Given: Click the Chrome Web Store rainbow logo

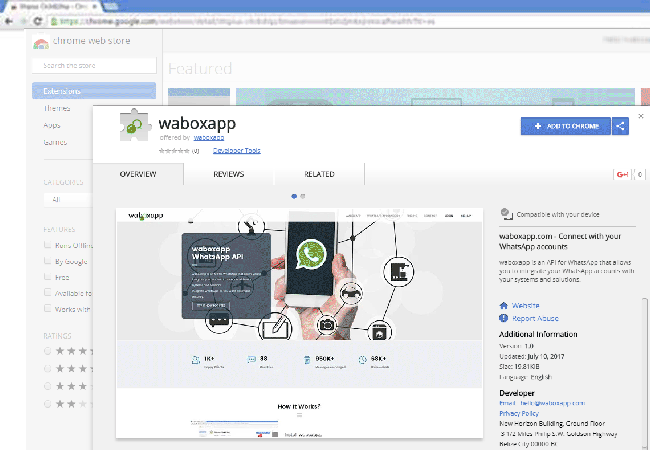Looking at the screenshot, I should click(x=41, y=42).
